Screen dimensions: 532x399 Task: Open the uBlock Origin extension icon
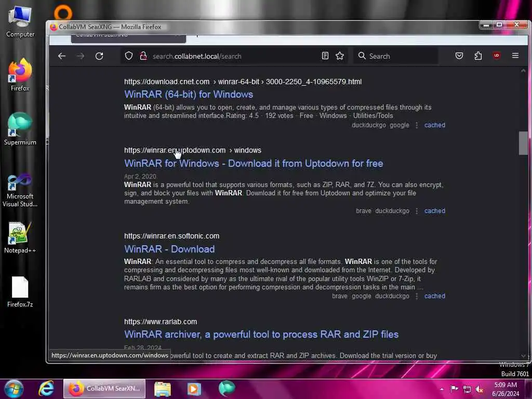pos(497,55)
